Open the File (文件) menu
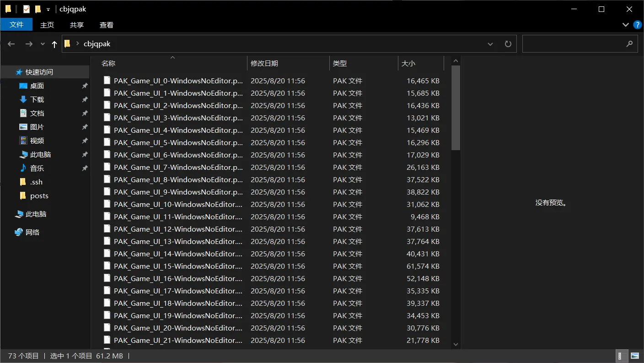The width and height of the screenshot is (644, 363). pyautogui.click(x=16, y=25)
